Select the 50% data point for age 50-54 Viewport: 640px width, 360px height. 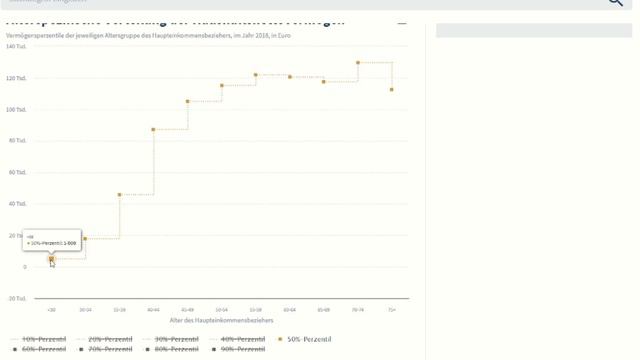pyautogui.click(x=222, y=86)
